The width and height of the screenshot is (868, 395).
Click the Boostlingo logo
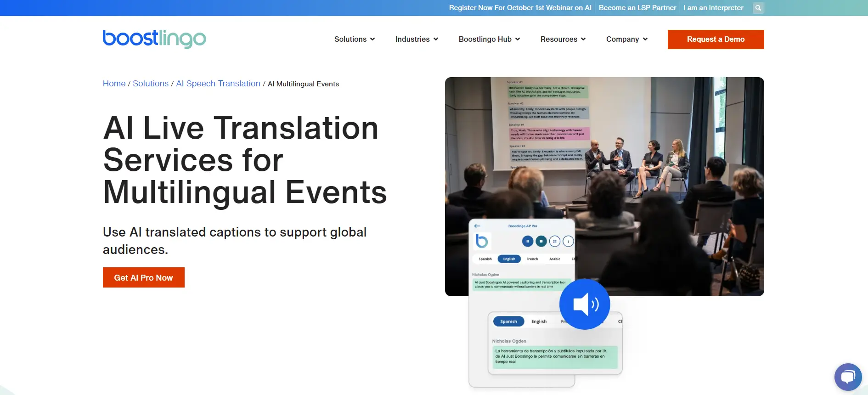point(154,39)
